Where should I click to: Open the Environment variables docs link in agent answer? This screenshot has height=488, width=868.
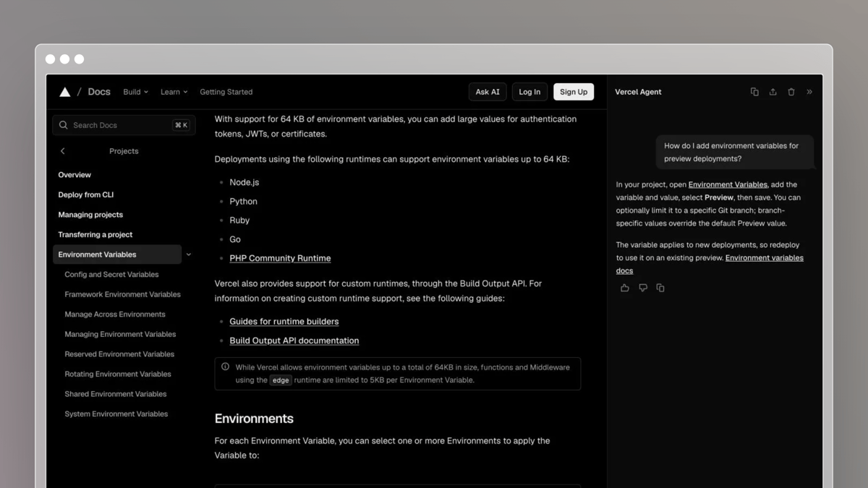[x=710, y=264]
